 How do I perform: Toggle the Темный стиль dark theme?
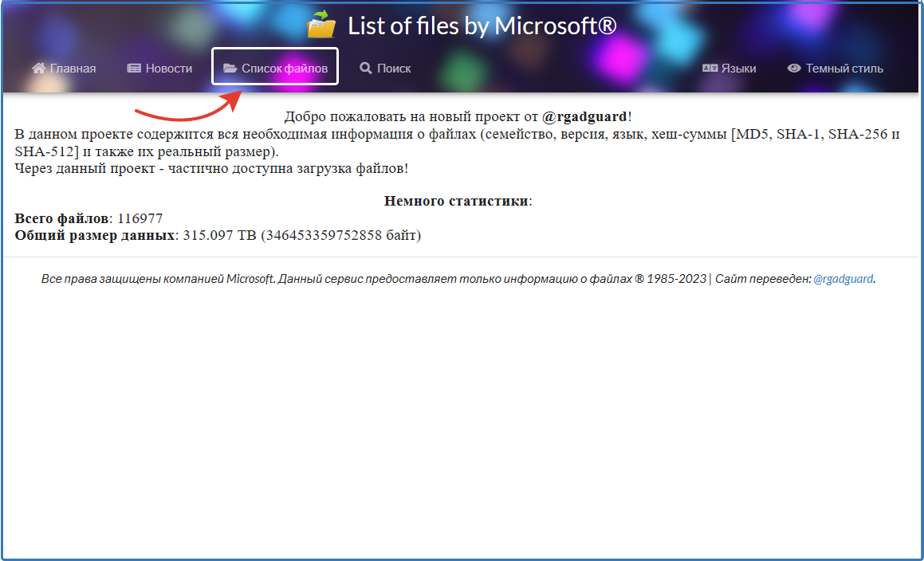point(835,69)
